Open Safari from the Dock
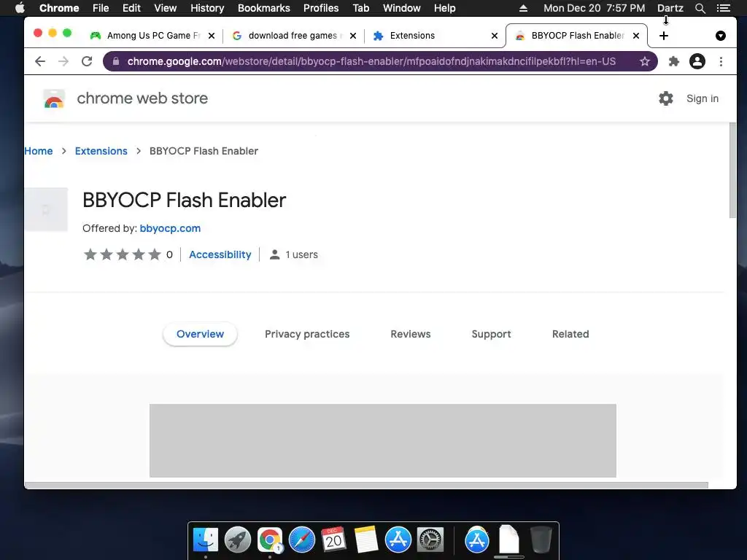 click(301, 540)
